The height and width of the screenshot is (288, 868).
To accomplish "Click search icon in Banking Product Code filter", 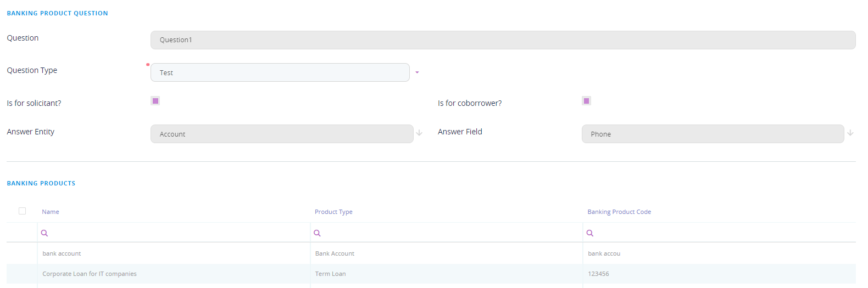I will (x=590, y=233).
